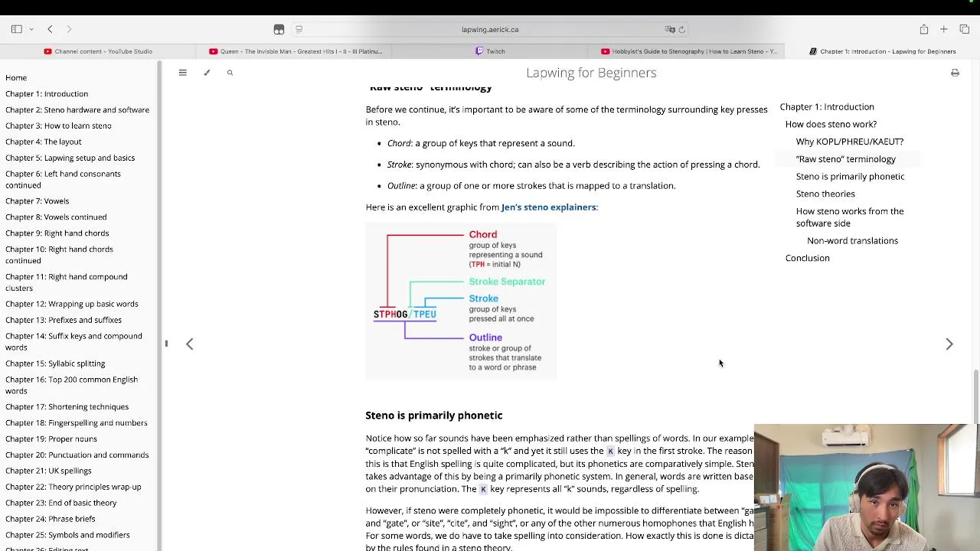The width and height of the screenshot is (980, 551).
Task: Open the book search magnifier icon
Action: (x=230, y=73)
